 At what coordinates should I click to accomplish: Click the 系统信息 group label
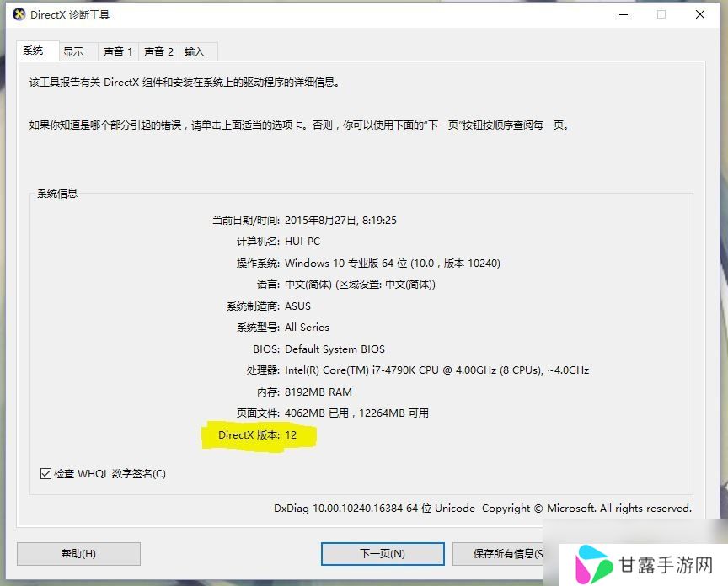[57, 193]
